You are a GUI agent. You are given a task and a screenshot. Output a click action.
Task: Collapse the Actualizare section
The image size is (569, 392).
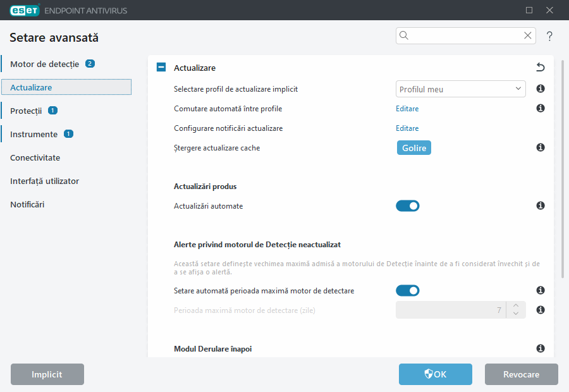pos(161,68)
